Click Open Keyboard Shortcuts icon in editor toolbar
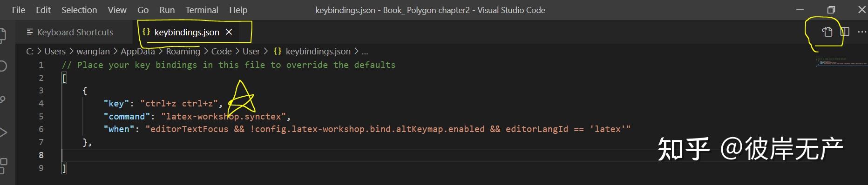This screenshot has width=868, height=185. point(827,32)
